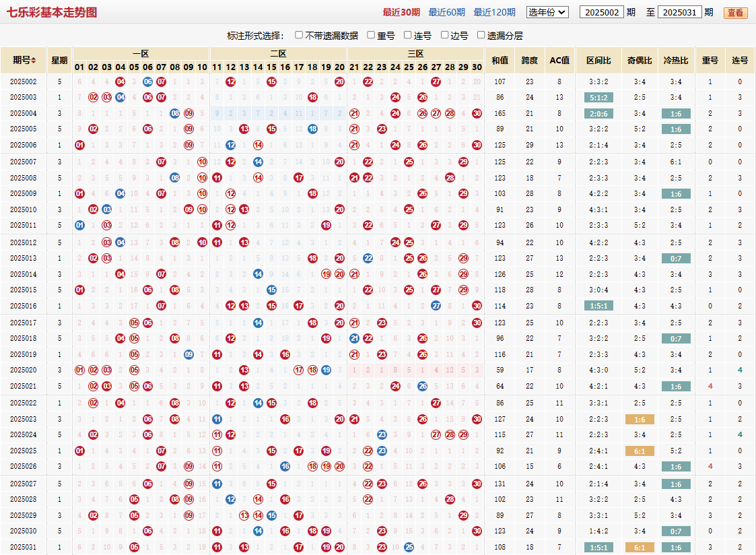This screenshot has height=555, width=756.
Task: Click the AC值 column header
Action: (559, 60)
